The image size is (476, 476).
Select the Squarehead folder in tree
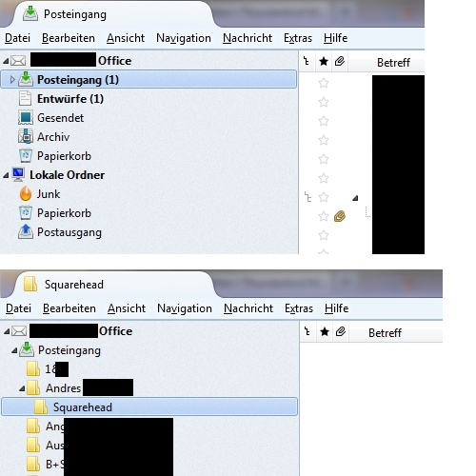149,407
